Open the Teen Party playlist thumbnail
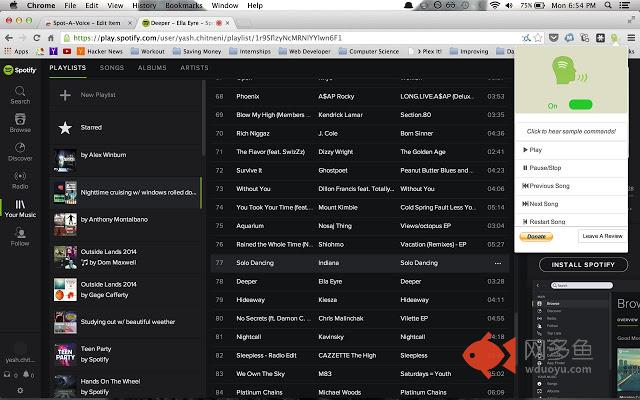 pos(65,354)
